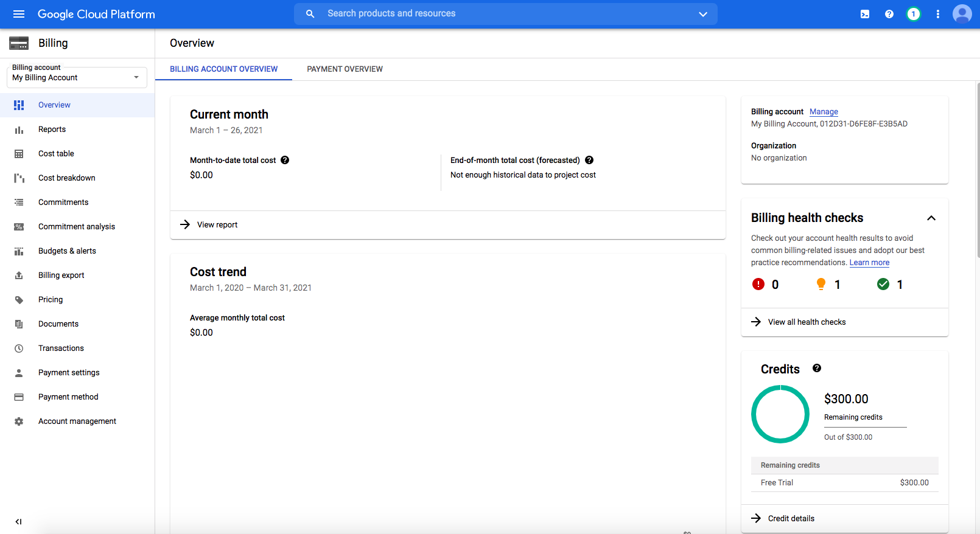Open Cost table in the sidebar
The height and width of the screenshot is (534, 980).
click(x=77, y=154)
